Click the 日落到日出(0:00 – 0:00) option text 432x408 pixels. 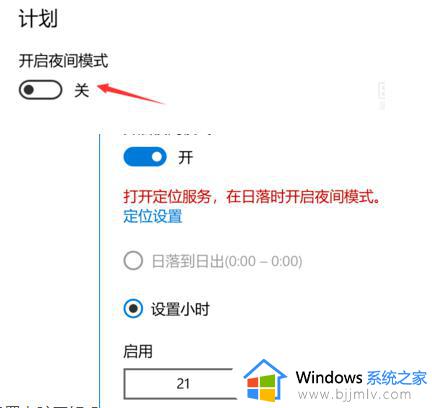[227, 261]
